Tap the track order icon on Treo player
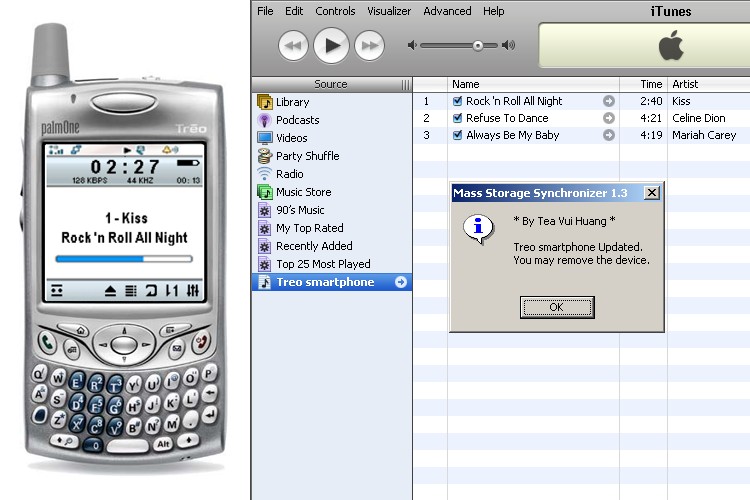The width and height of the screenshot is (750, 500). 172,290
